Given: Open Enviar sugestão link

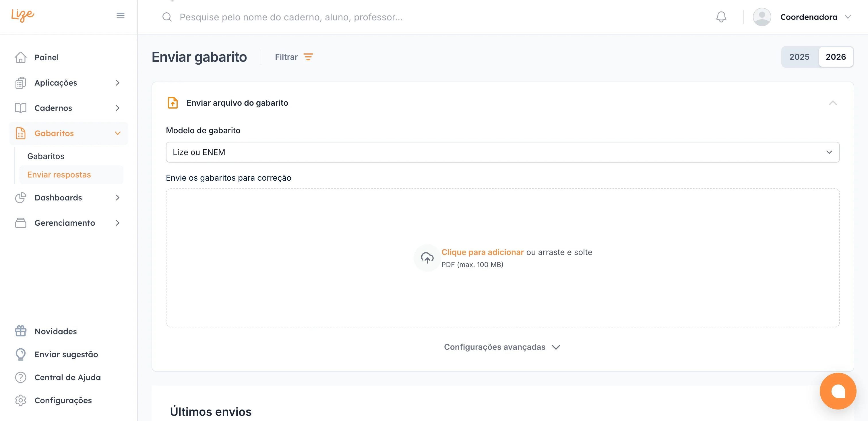Looking at the screenshot, I should (x=66, y=354).
